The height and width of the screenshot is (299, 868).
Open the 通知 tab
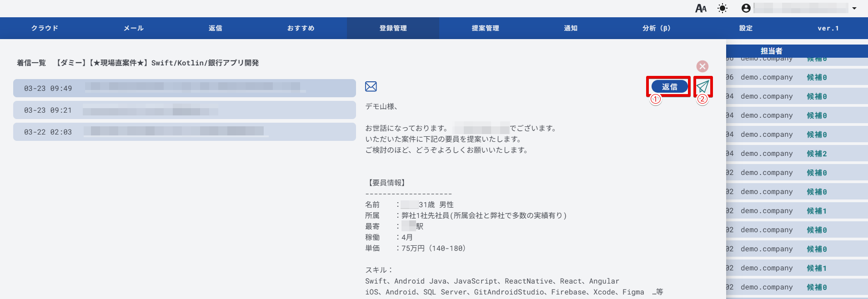tap(571, 28)
